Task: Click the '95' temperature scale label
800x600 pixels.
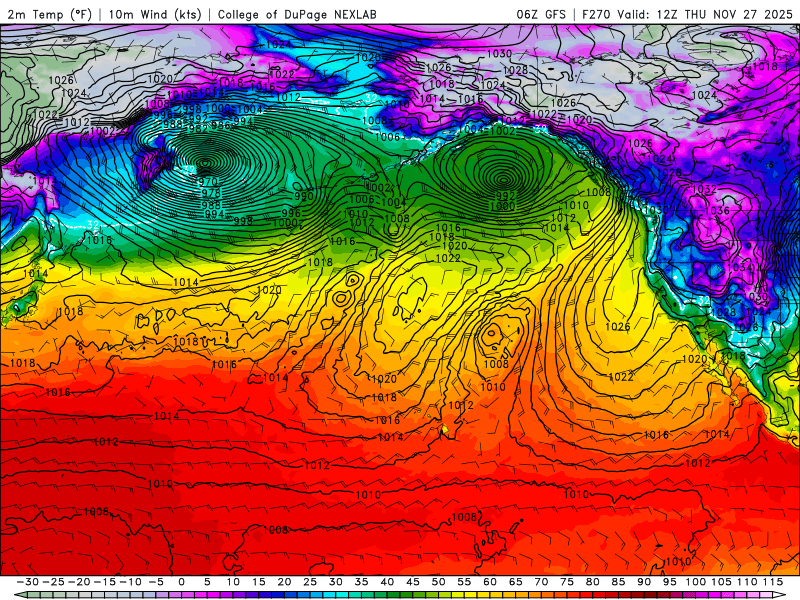Action: click(669, 582)
